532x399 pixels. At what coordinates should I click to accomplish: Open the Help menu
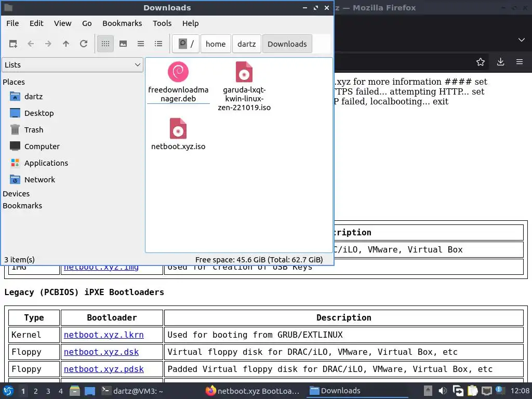(x=190, y=23)
